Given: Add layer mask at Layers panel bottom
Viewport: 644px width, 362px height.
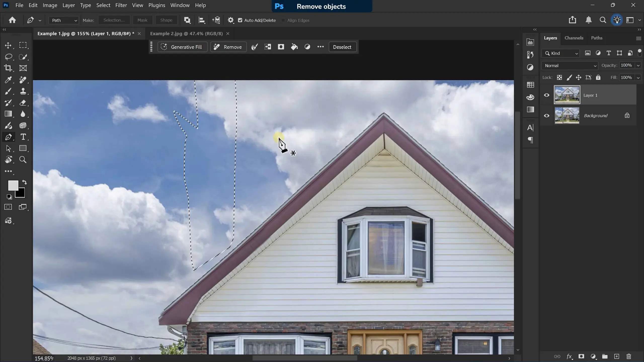Looking at the screenshot, I should (581, 356).
